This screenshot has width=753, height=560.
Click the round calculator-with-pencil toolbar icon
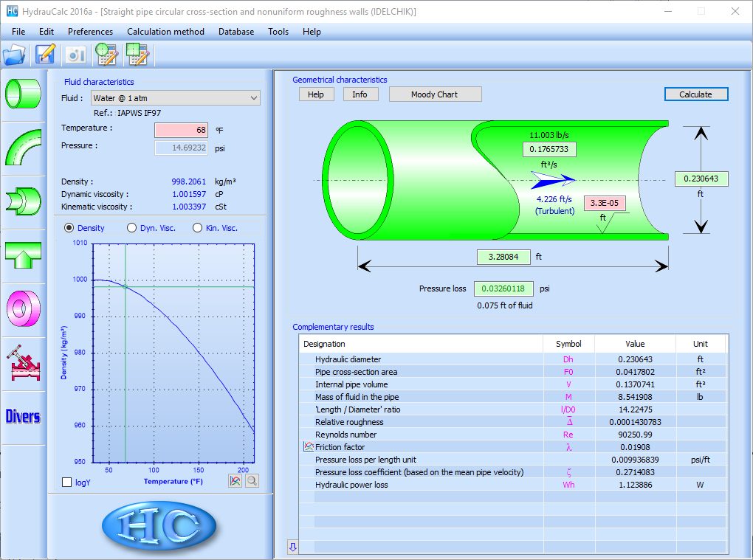click(x=106, y=54)
